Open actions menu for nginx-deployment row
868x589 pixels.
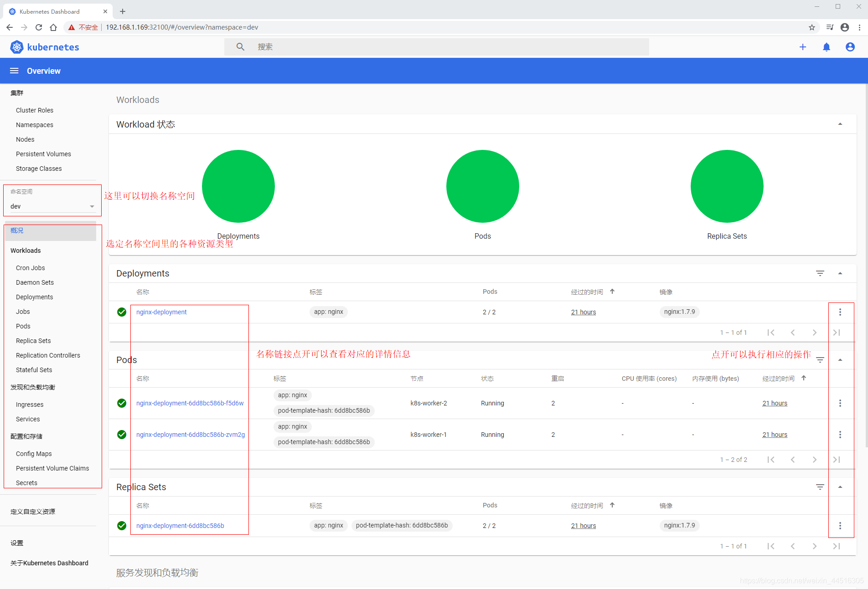coord(840,312)
